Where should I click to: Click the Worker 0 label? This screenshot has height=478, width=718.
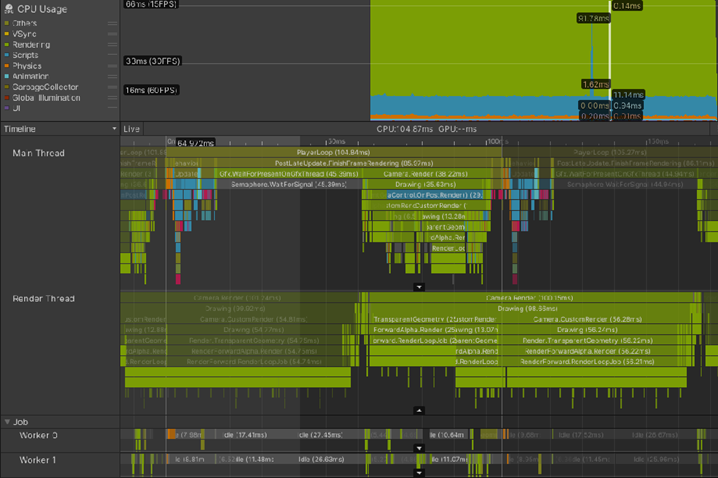[x=38, y=435]
